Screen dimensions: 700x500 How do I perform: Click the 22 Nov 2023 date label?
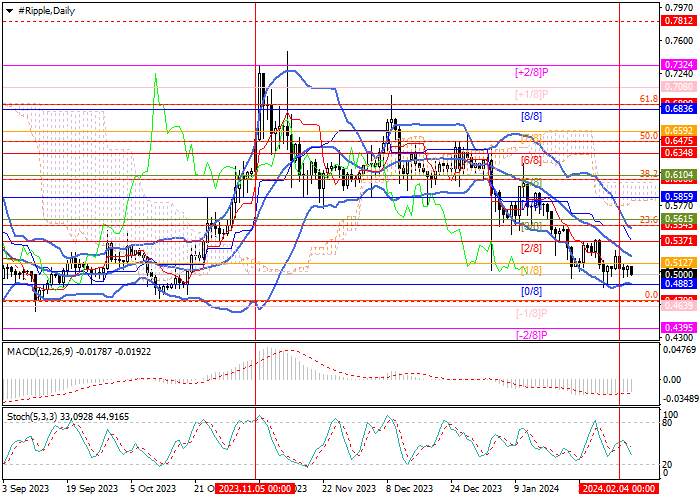pos(350,488)
